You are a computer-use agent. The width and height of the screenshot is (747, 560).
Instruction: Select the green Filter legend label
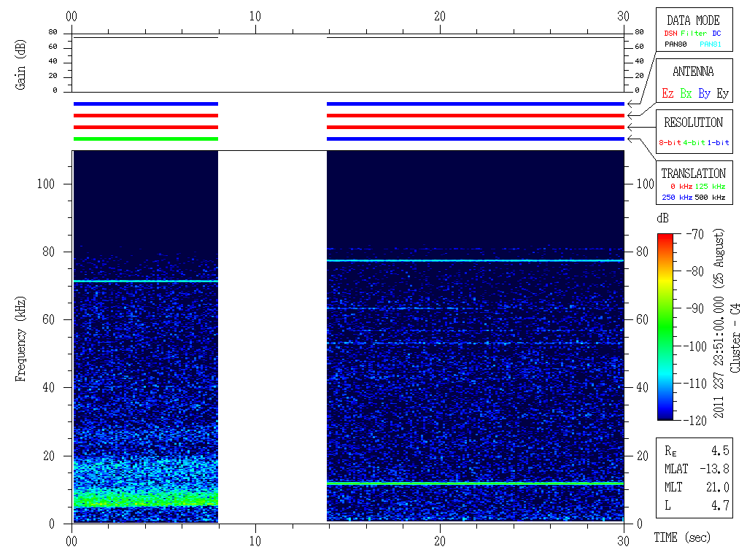point(694,34)
